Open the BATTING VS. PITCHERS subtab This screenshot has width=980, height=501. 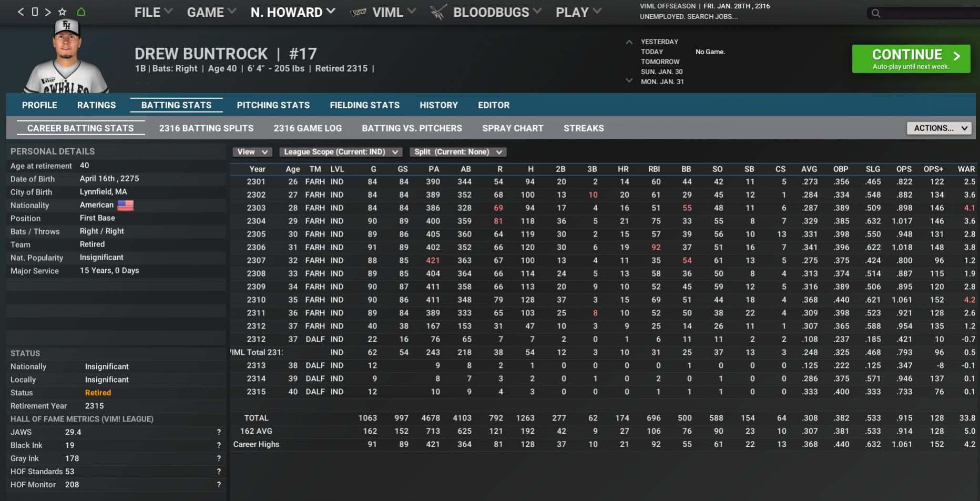point(412,128)
